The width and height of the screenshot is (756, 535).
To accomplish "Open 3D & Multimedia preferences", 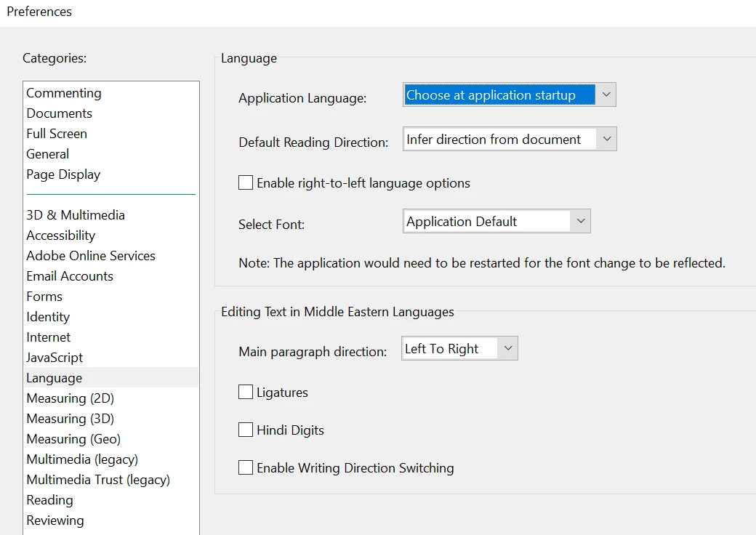I will point(76,215).
